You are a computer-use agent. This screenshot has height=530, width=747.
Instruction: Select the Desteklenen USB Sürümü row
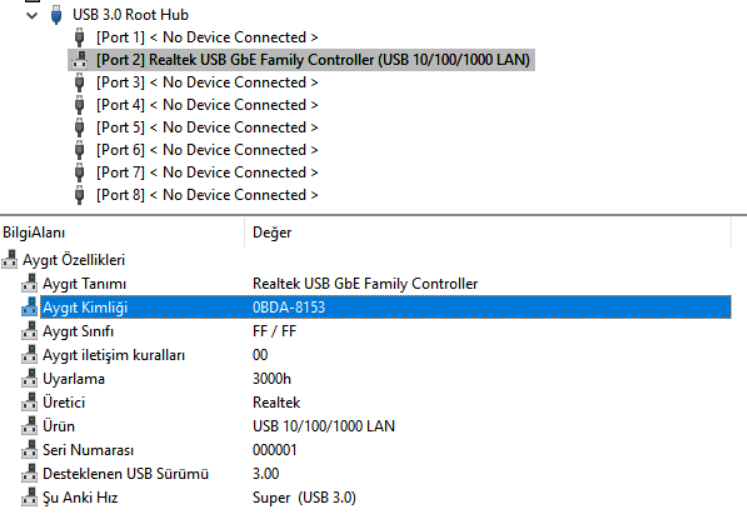125,474
